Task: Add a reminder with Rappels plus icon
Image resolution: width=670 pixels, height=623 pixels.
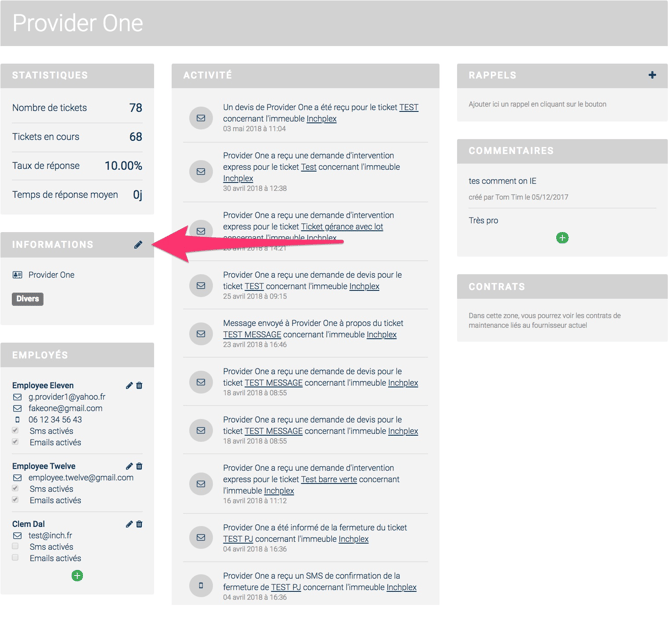Action: [x=652, y=75]
